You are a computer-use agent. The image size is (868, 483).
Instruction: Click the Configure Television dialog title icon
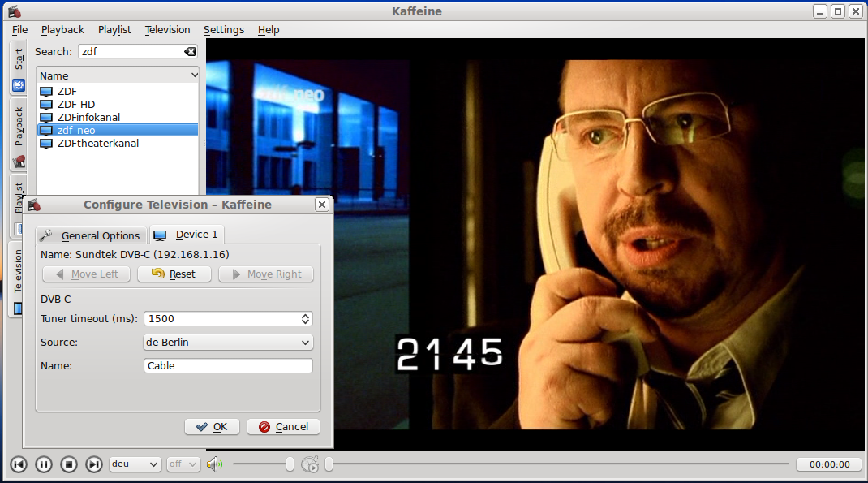[x=34, y=205]
